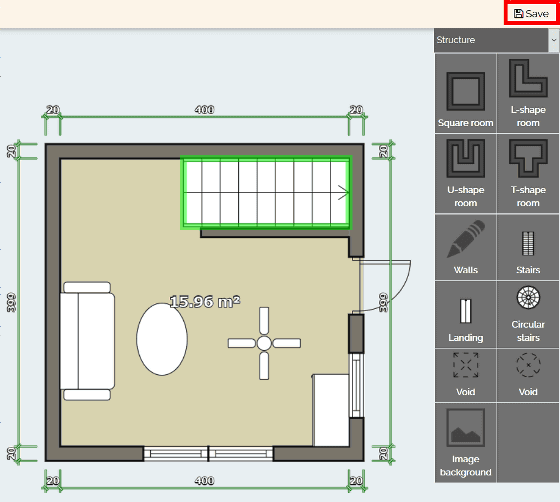Click the 15.96 m² area label

click(205, 302)
